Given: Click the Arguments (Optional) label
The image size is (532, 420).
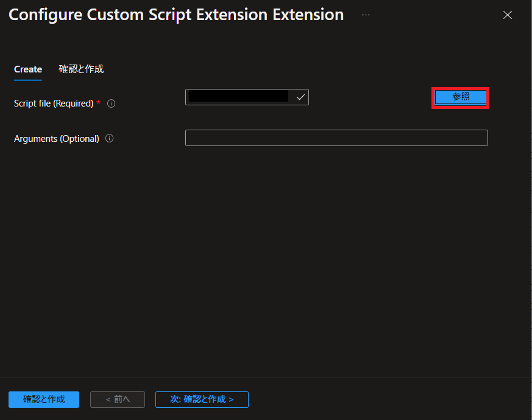Looking at the screenshot, I should [x=56, y=139].
